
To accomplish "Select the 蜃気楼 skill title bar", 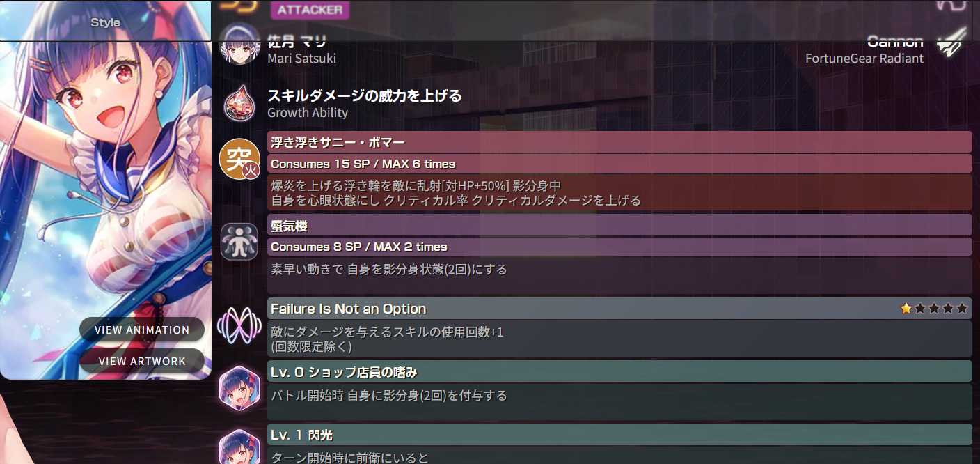I will pos(619,225).
